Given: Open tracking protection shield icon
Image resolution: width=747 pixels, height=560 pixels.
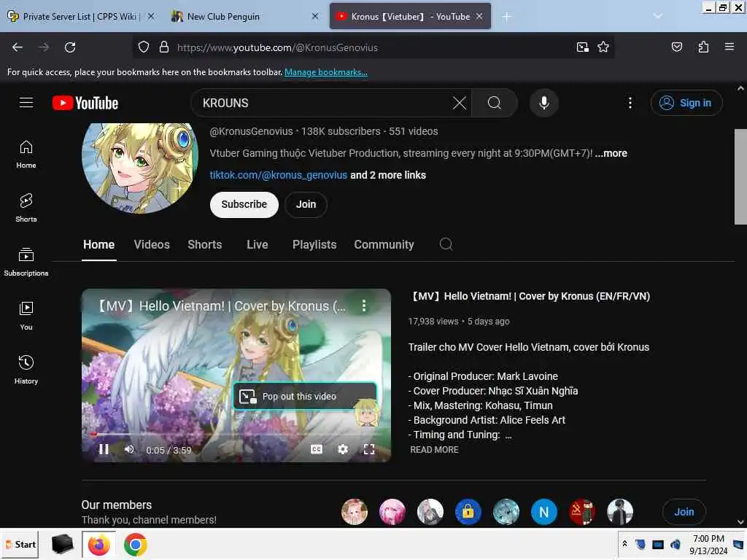Looking at the screenshot, I should (x=144, y=47).
